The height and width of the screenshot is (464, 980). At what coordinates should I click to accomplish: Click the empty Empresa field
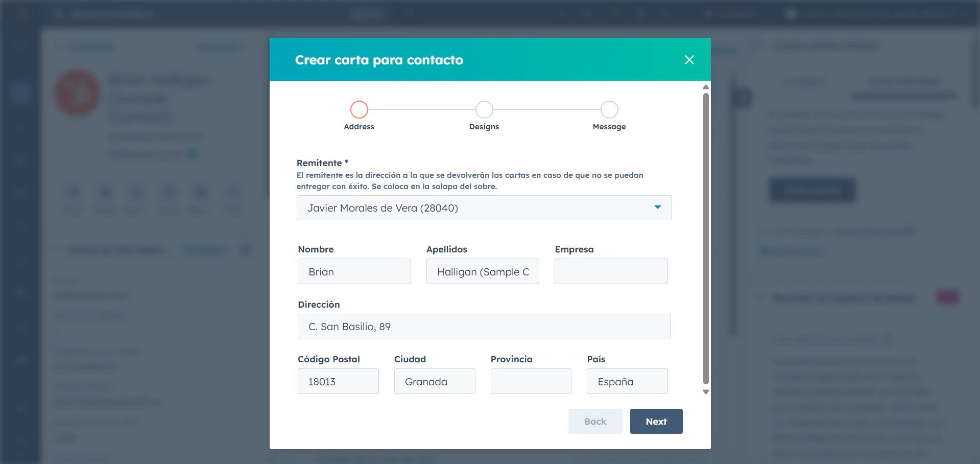611,271
